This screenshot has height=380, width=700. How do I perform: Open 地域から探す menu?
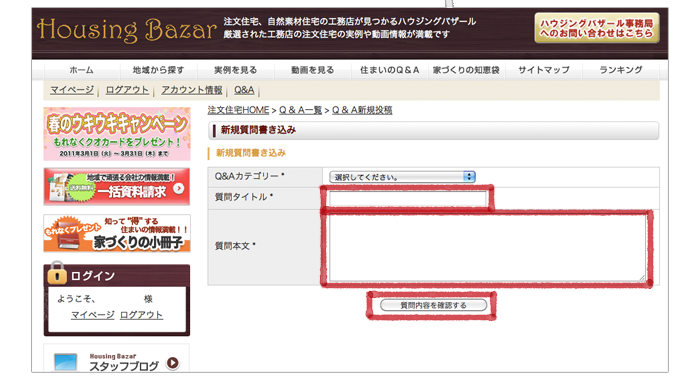coord(158,70)
